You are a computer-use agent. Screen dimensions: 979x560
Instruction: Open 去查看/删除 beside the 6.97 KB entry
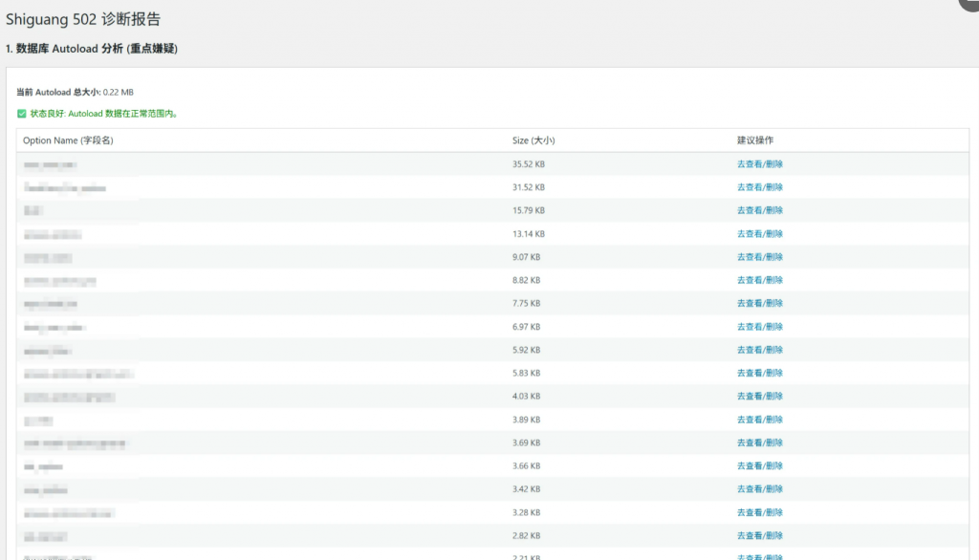[759, 327]
